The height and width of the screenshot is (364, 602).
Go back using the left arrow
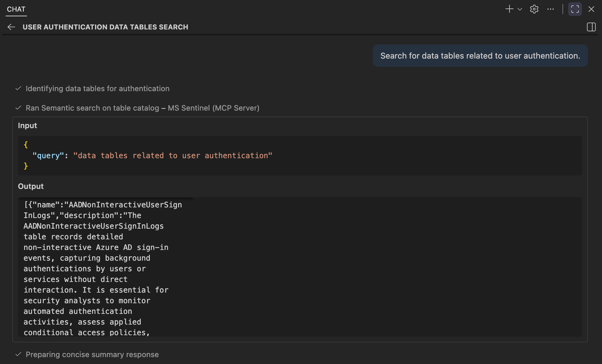11,27
